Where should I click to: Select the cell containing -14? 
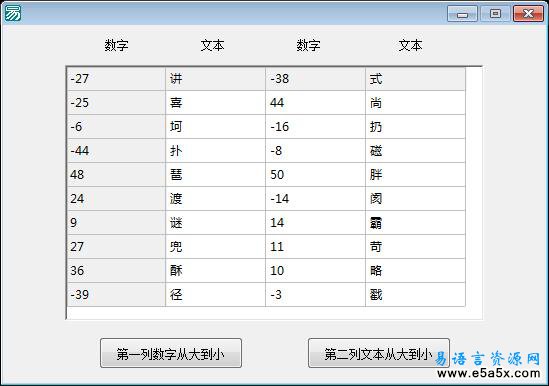tap(315, 199)
